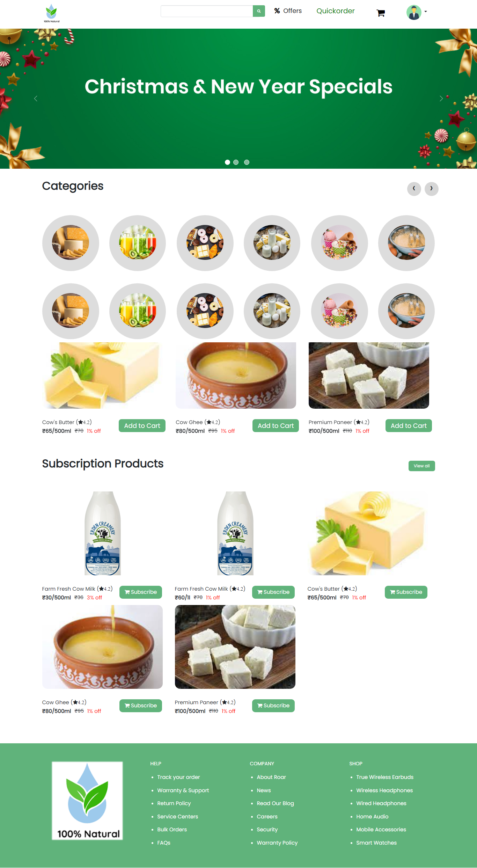The width and height of the screenshot is (477, 868).
Task: Go to next banner slide arrow
Action: [x=441, y=99]
